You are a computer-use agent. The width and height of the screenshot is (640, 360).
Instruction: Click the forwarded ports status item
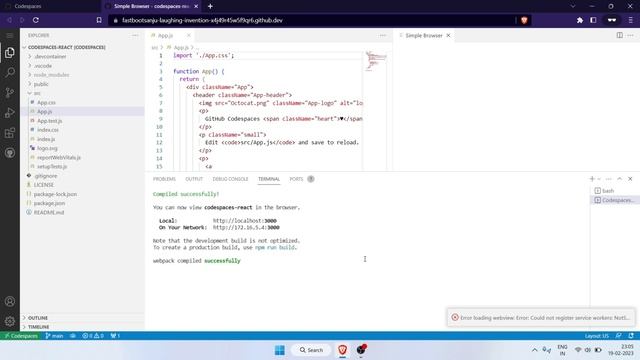click(x=115, y=336)
